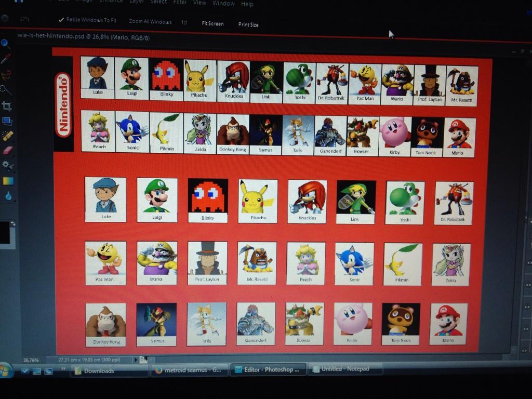The width and height of the screenshot is (532, 399).
Task: Click the first quick launch icon with checkmark
Action: pos(25,370)
